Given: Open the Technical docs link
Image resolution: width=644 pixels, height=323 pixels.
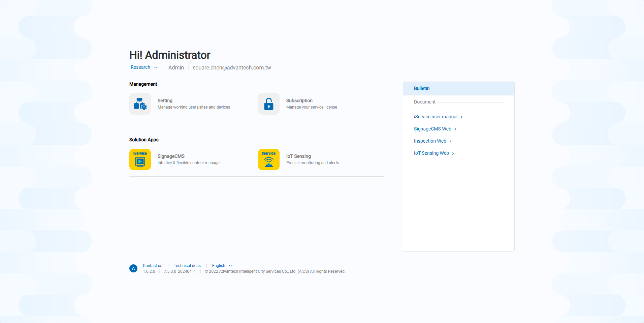Looking at the screenshot, I should pos(187,266).
